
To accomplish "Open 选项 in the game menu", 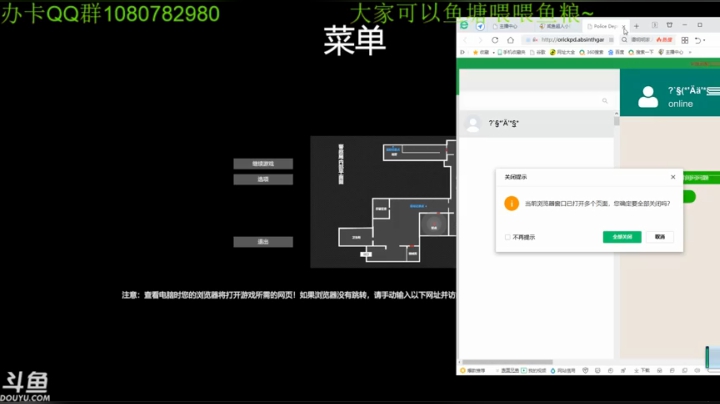I will [263, 180].
